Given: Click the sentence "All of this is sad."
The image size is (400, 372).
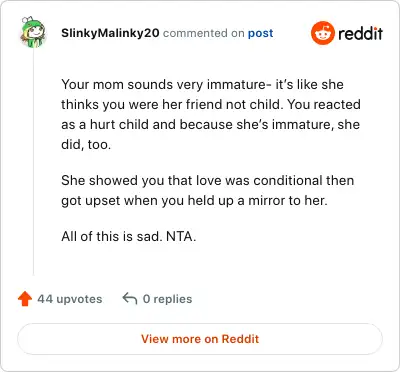Looking at the screenshot, I should click(x=112, y=236).
